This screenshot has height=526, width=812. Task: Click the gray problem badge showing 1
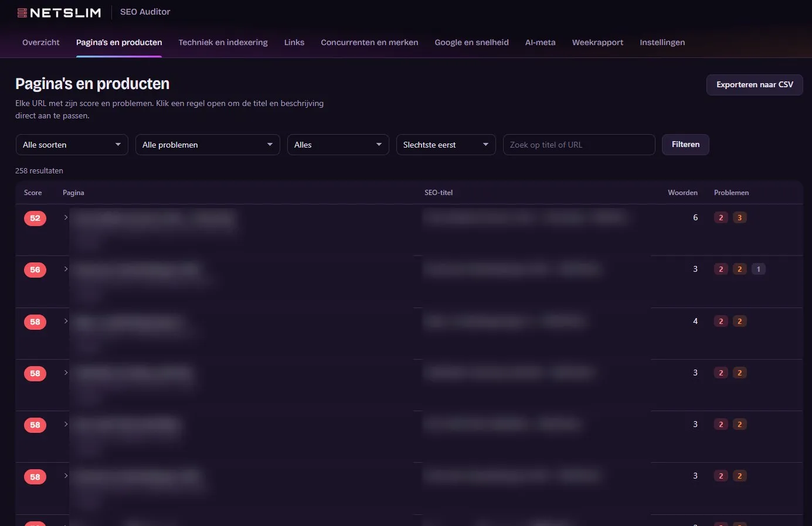coord(759,269)
